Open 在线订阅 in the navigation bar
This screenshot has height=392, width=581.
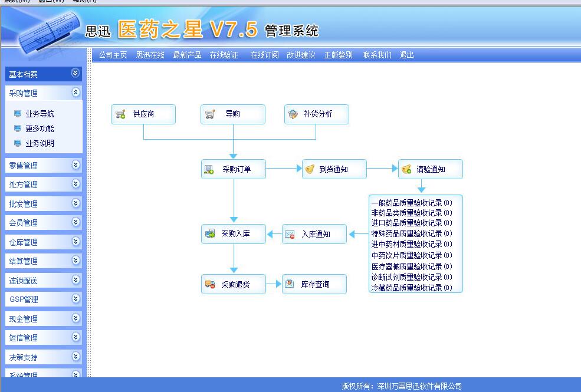265,55
